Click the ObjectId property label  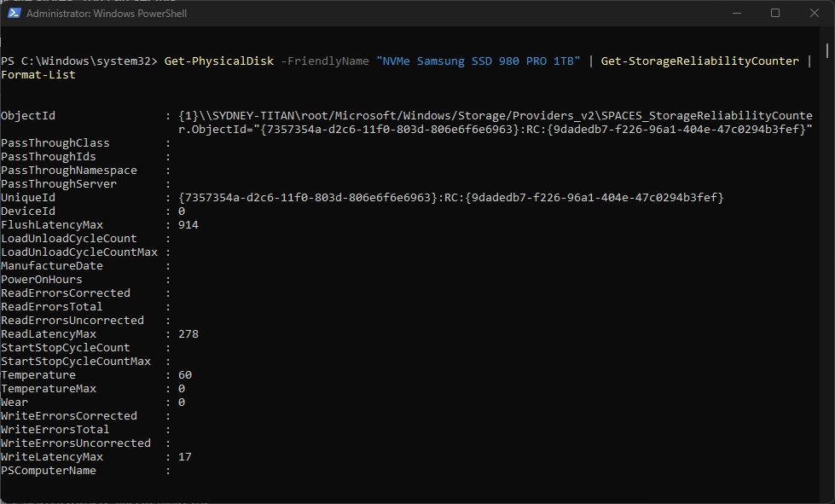[x=28, y=115]
